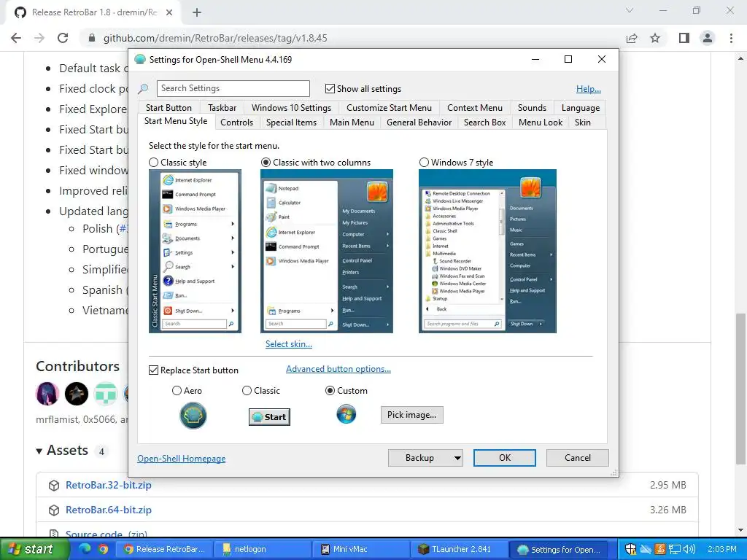Click the Classic style preview thumbnail
747x560 pixels.
point(195,251)
